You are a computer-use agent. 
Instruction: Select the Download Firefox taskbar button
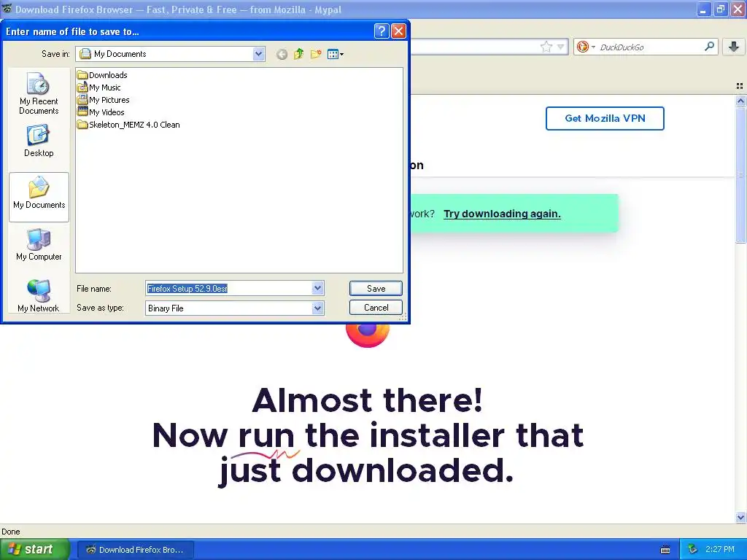tap(136, 550)
